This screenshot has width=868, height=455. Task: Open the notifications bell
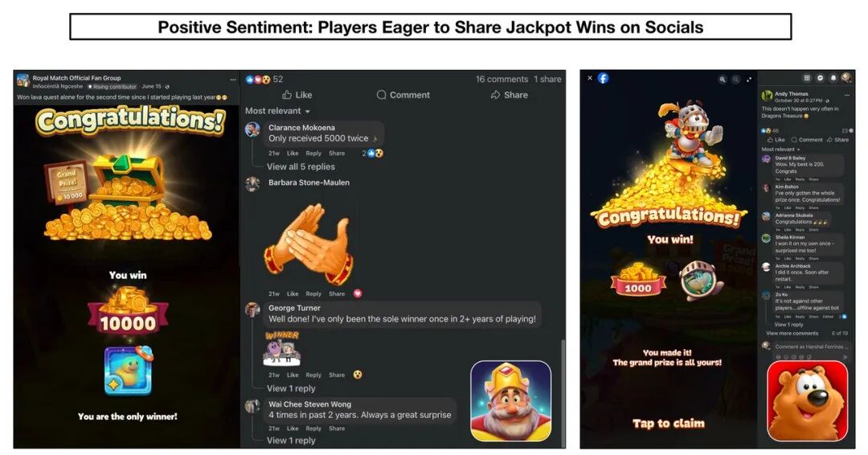click(833, 78)
